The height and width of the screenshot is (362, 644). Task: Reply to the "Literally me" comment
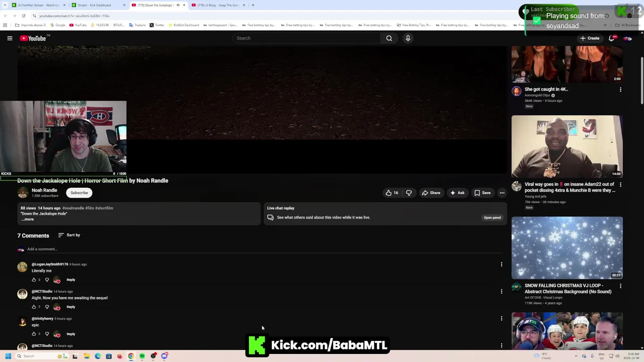71,280
